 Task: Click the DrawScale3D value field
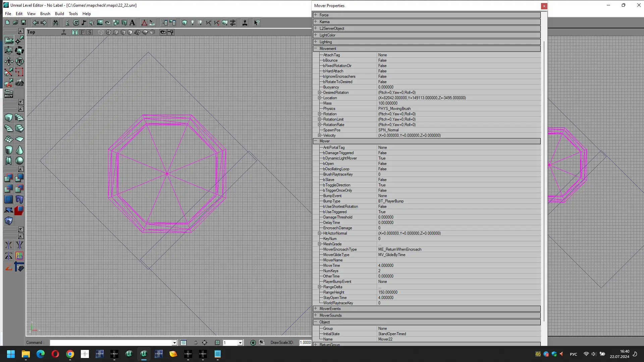click(x=305, y=343)
